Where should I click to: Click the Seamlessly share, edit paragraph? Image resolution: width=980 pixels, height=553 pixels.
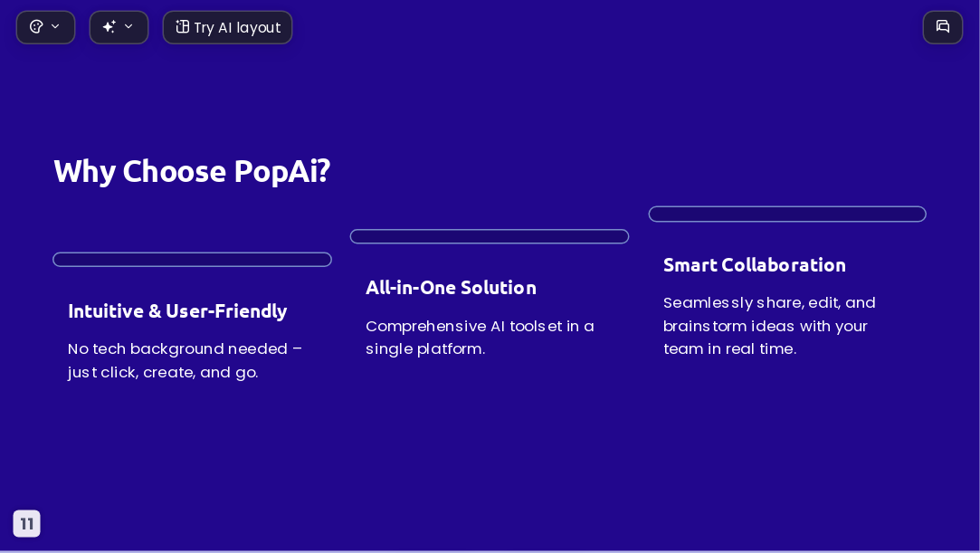769,326
